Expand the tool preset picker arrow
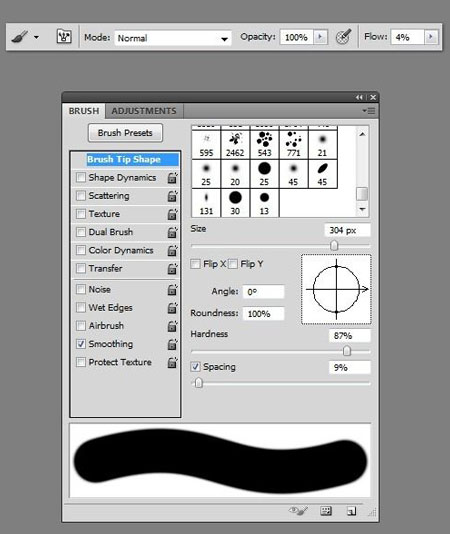 point(36,37)
